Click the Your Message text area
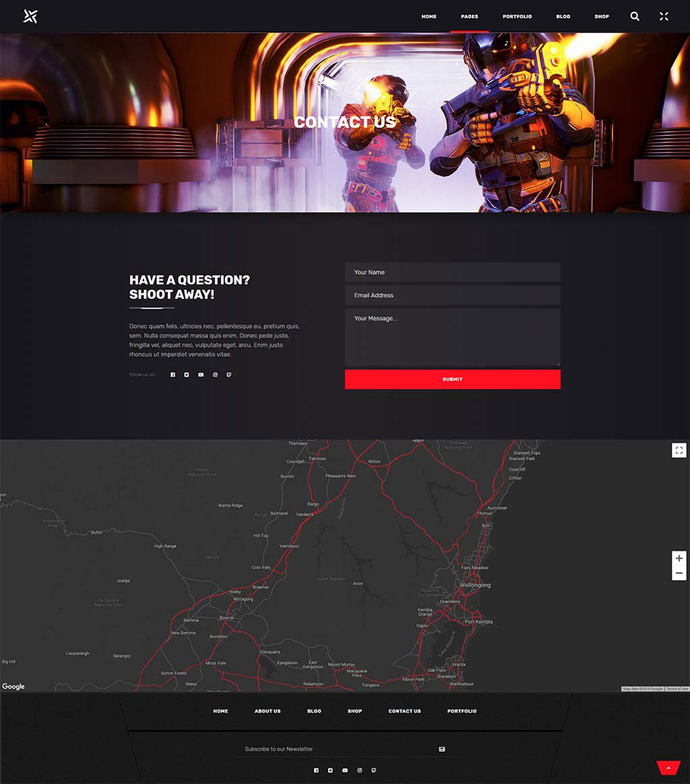 452,337
